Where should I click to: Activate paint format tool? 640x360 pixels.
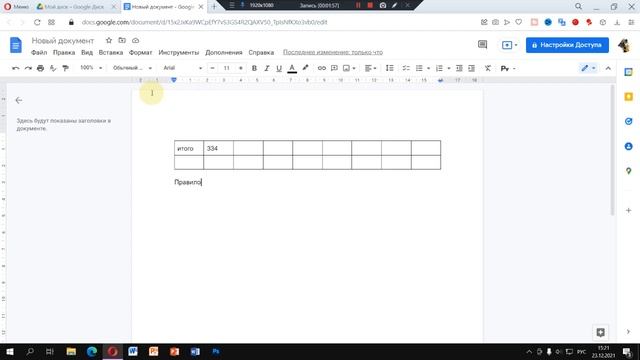coord(65,68)
